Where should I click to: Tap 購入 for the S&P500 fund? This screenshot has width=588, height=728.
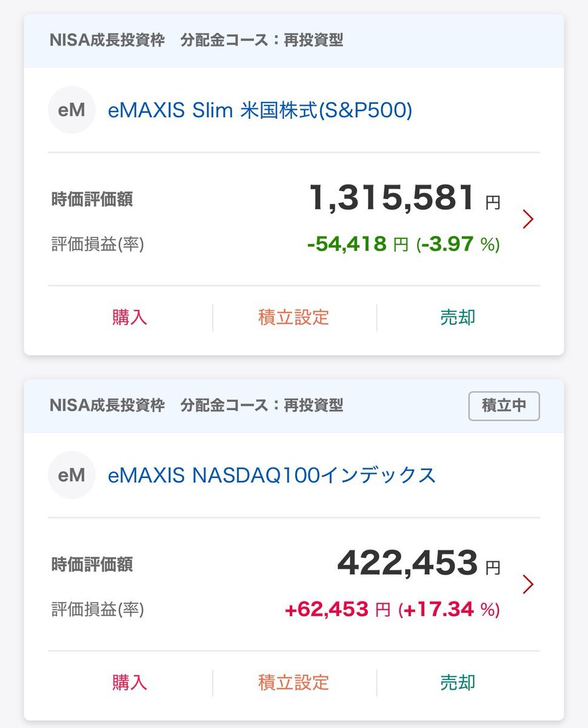pos(130,317)
